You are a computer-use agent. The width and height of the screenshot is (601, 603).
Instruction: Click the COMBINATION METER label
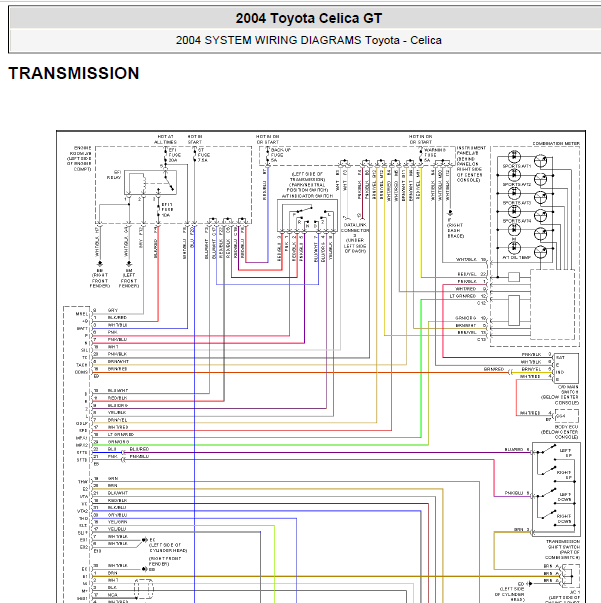(x=556, y=143)
